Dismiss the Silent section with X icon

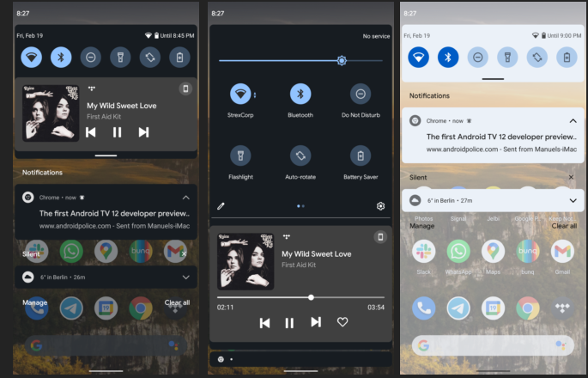pos(572,177)
